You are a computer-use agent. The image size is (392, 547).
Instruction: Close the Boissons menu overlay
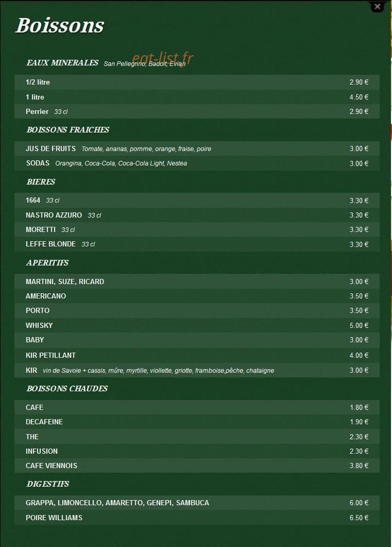pos(378,6)
